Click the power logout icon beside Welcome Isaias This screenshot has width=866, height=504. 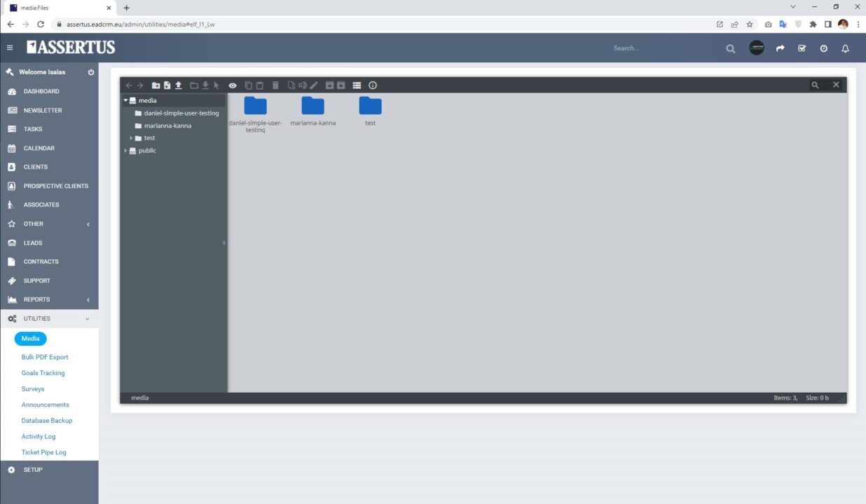tap(91, 72)
